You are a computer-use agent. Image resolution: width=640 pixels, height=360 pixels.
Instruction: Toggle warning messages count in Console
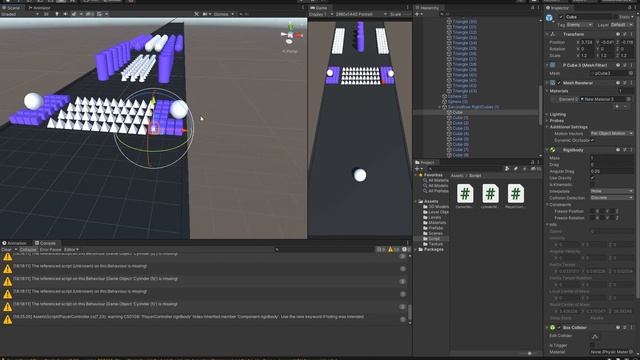[x=393, y=249]
